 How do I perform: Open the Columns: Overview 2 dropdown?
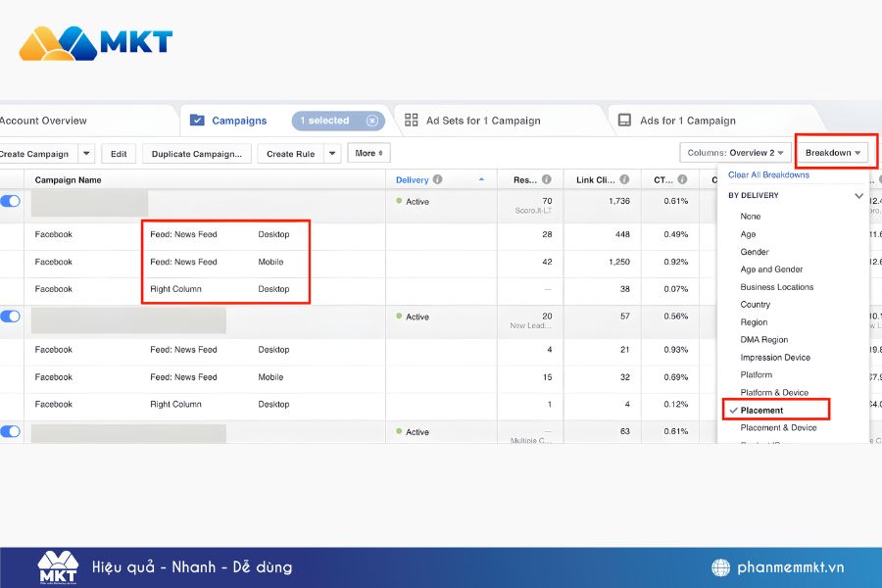pos(735,153)
